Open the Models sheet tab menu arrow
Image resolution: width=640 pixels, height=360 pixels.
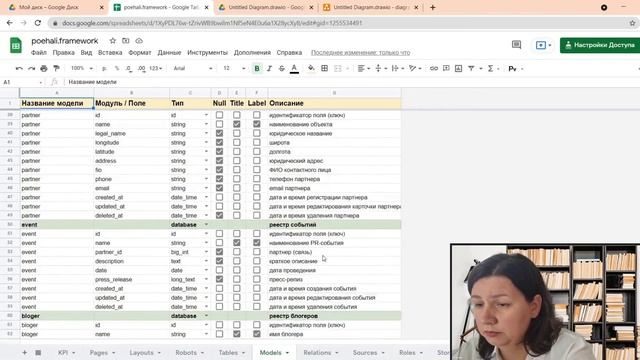click(287, 353)
